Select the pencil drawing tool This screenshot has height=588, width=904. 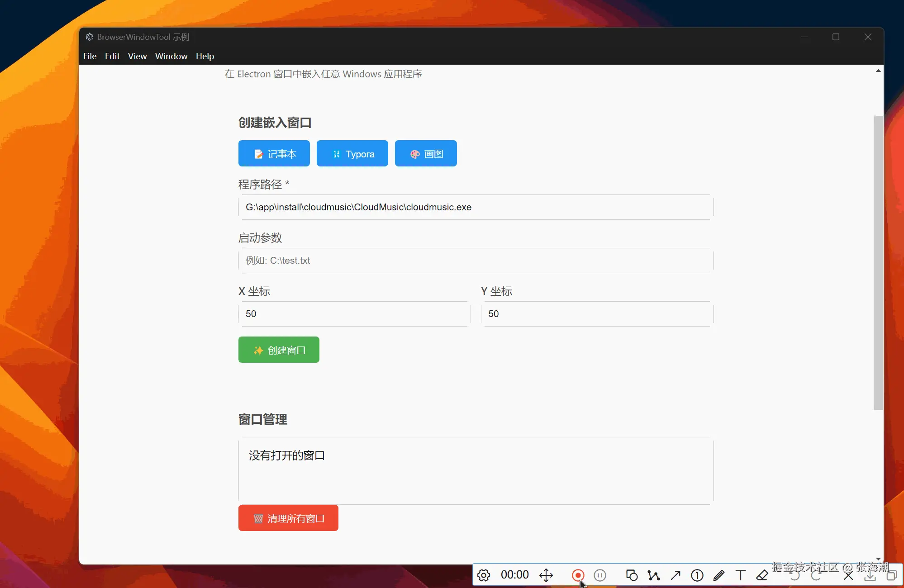[x=719, y=575]
